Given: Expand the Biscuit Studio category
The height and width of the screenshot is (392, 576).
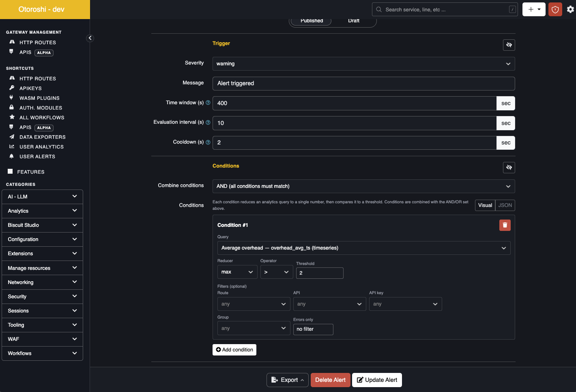Looking at the screenshot, I should click(x=43, y=225).
